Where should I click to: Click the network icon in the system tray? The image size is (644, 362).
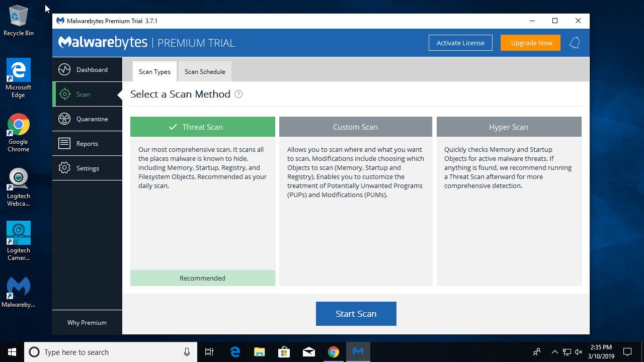click(567, 352)
